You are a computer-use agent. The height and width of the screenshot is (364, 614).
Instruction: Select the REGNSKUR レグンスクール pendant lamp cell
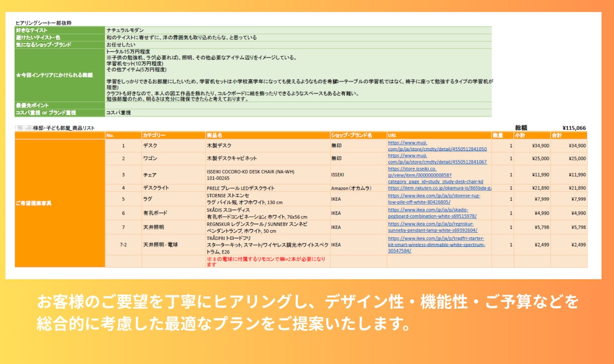tap(268, 227)
